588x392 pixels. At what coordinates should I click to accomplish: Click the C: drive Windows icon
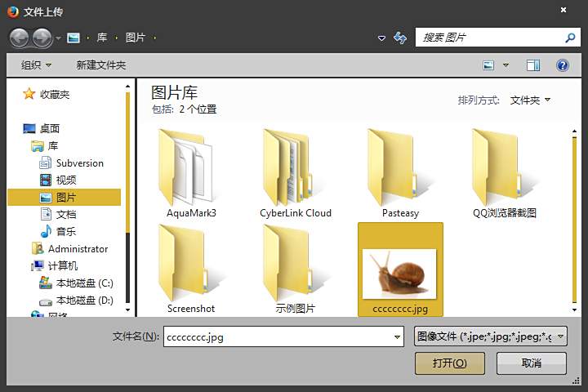coord(46,283)
